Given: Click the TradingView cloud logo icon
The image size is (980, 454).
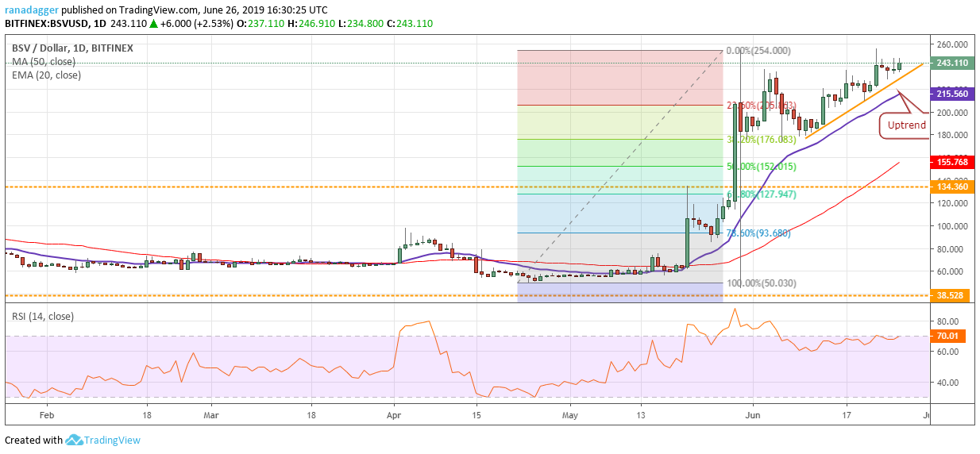Looking at the screenshot, I should (75, 441).
